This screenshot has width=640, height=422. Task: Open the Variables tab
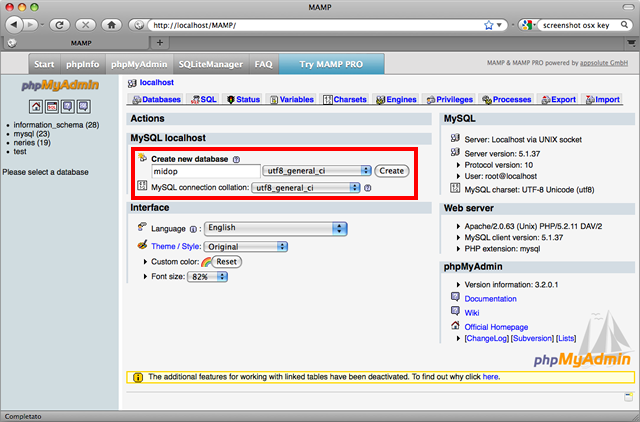291,100
